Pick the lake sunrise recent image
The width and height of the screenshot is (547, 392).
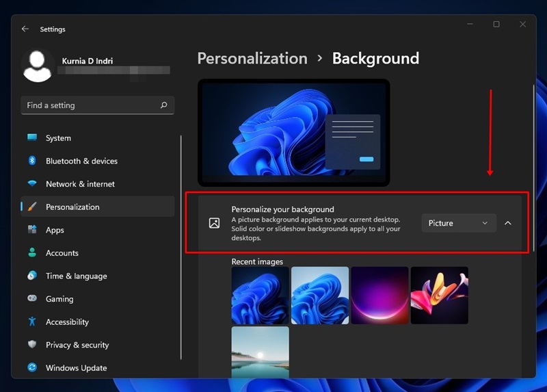(261, 352)
